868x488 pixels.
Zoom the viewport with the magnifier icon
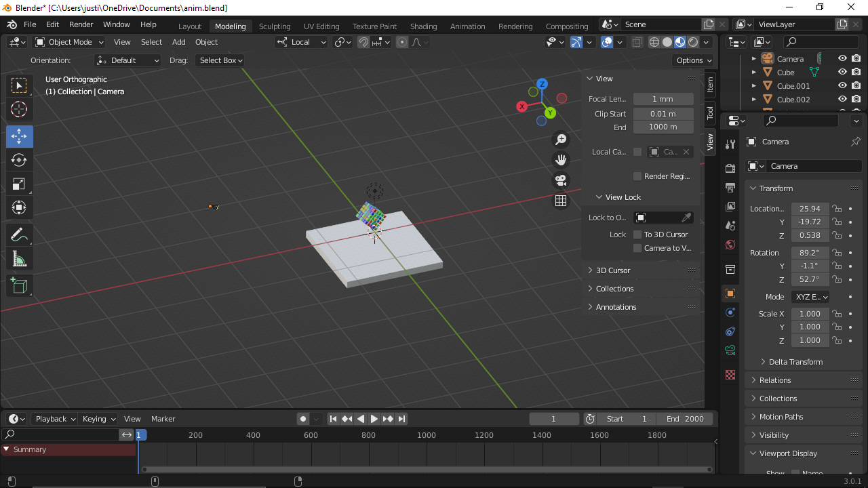tap(561, 139)
